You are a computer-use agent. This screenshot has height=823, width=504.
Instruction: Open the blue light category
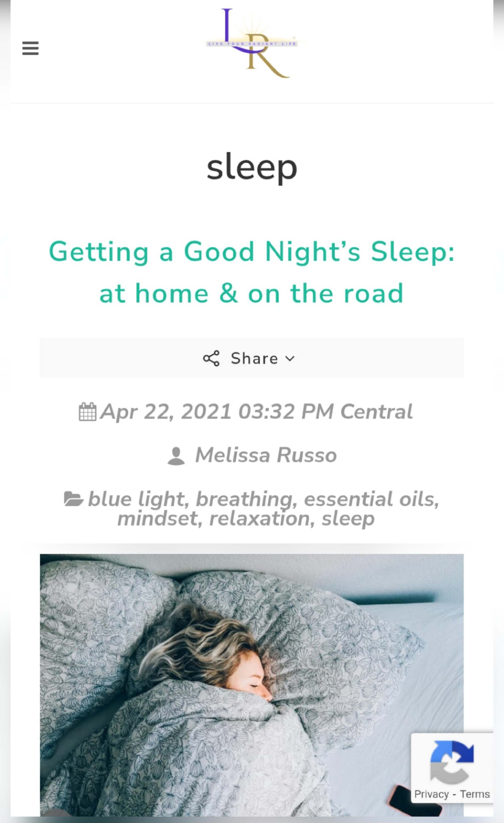(x=136, y=499)
